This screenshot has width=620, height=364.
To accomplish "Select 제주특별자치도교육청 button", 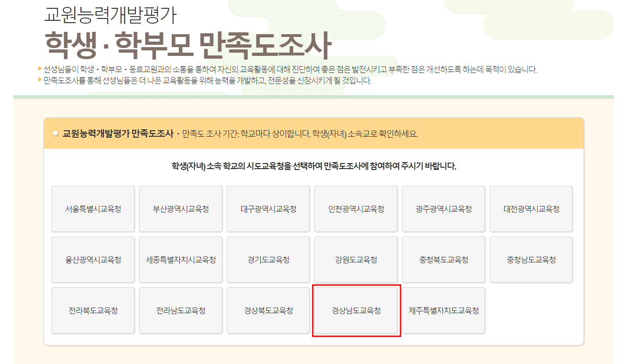I will [444, 310].
